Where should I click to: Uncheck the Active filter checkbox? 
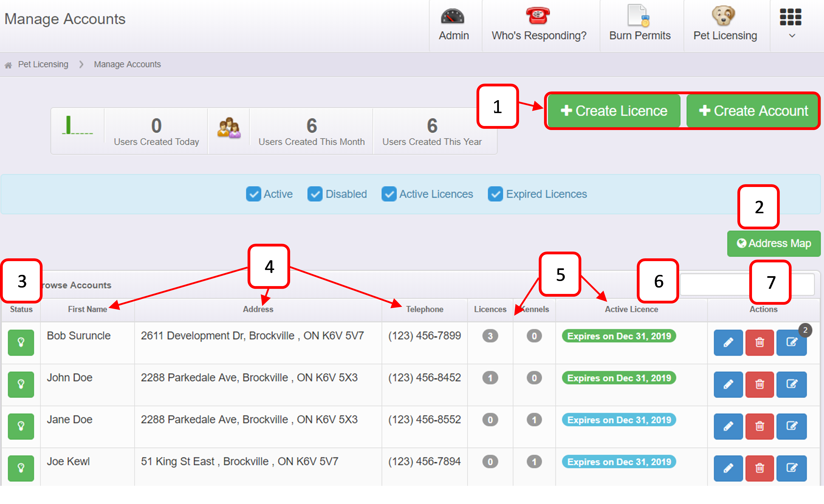click(x=253, y=194)
